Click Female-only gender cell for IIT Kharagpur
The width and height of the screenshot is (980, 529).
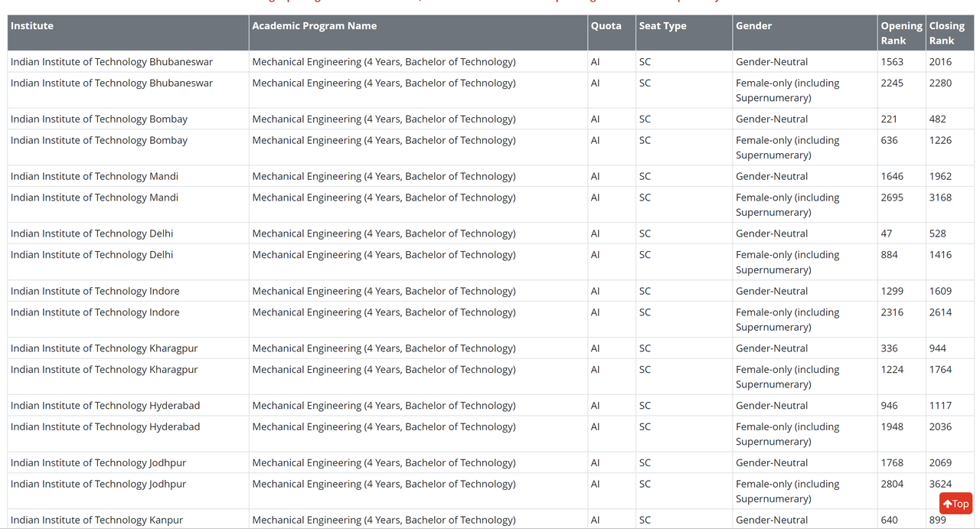pyautogui.click(x=805, y=377)
